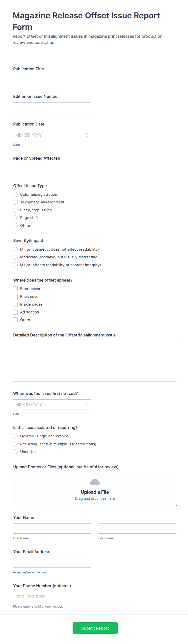Screen dimensions: 188x644
Task: Open calendar icon for issue first noticed date
Action: [x=87, y=404]
